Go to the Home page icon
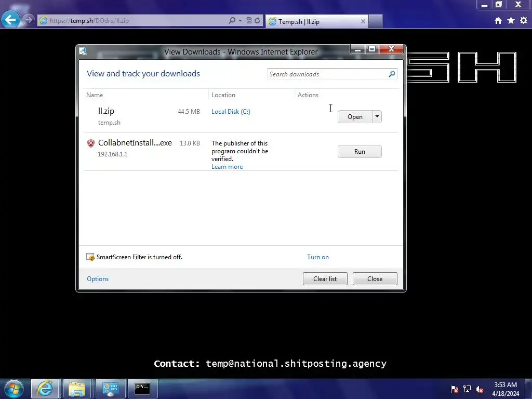Image resolution: width=532 pixels, height=399 pixels. 498,21
